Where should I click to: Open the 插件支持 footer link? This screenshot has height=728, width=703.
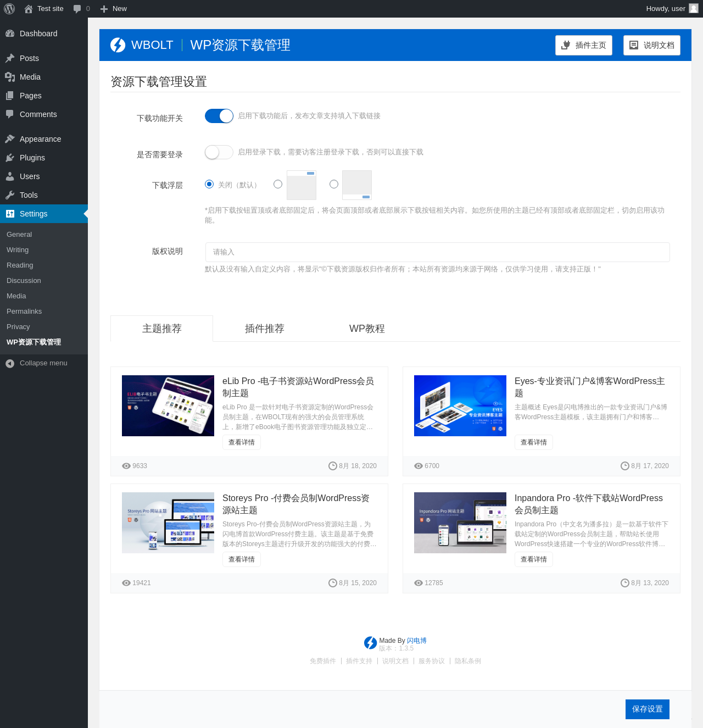(359, 661)
